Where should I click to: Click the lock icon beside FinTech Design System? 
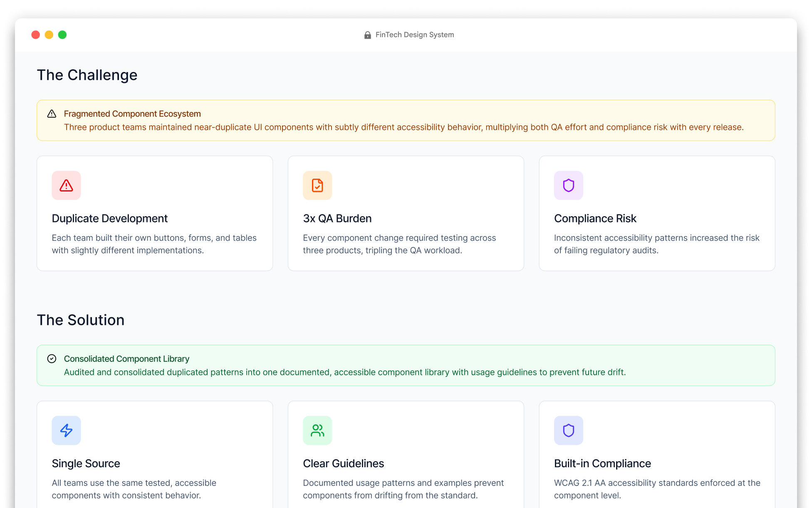point(367,35)
